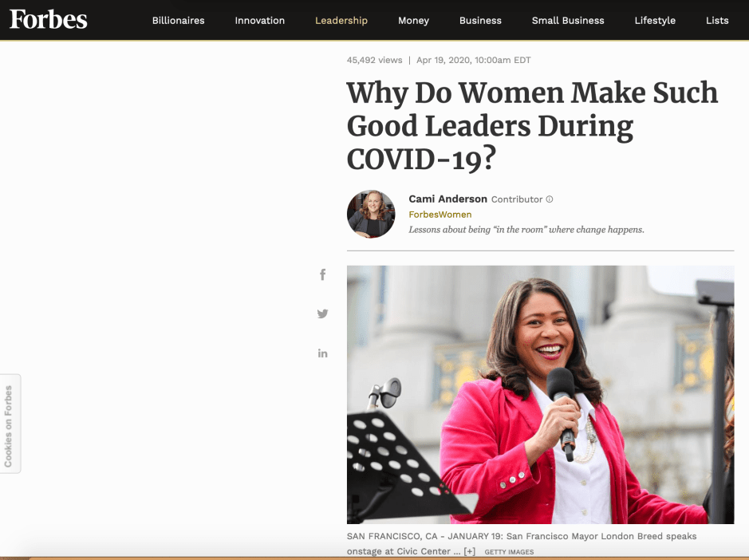Click Cami Anderson's profile photo
Viewport: 749px width, 560px height.
coord(371,214)
